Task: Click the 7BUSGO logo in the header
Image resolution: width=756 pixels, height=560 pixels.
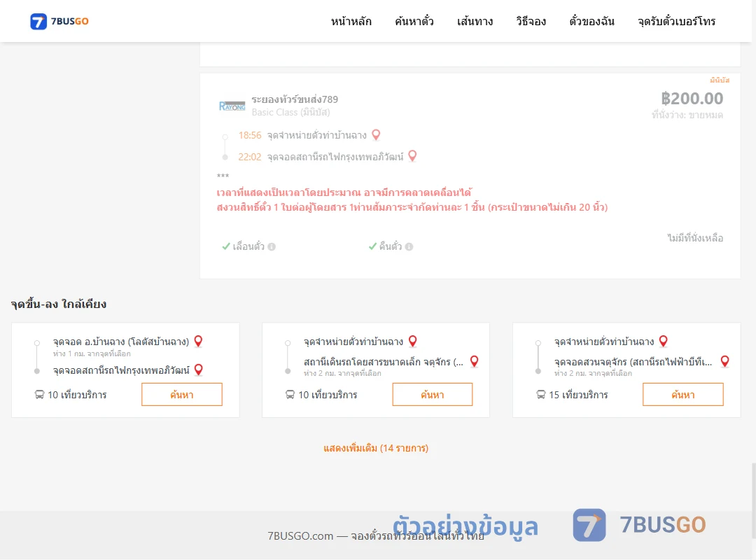Action: click(x=59, y=21)
